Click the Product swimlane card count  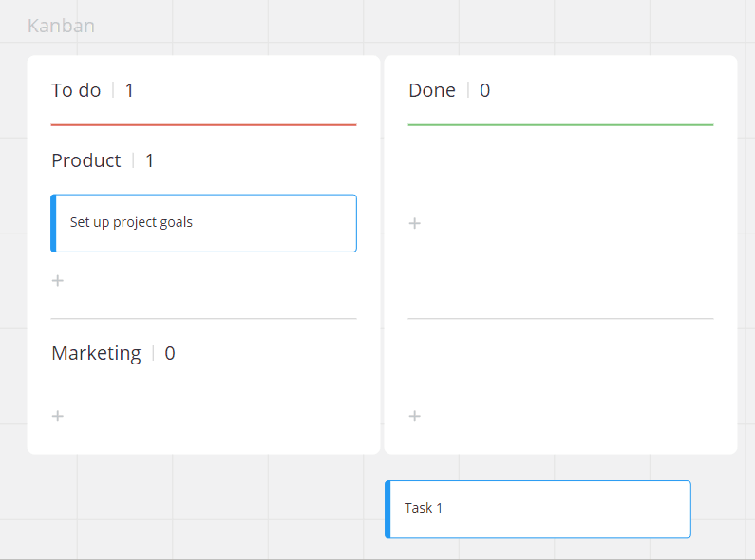150,160
